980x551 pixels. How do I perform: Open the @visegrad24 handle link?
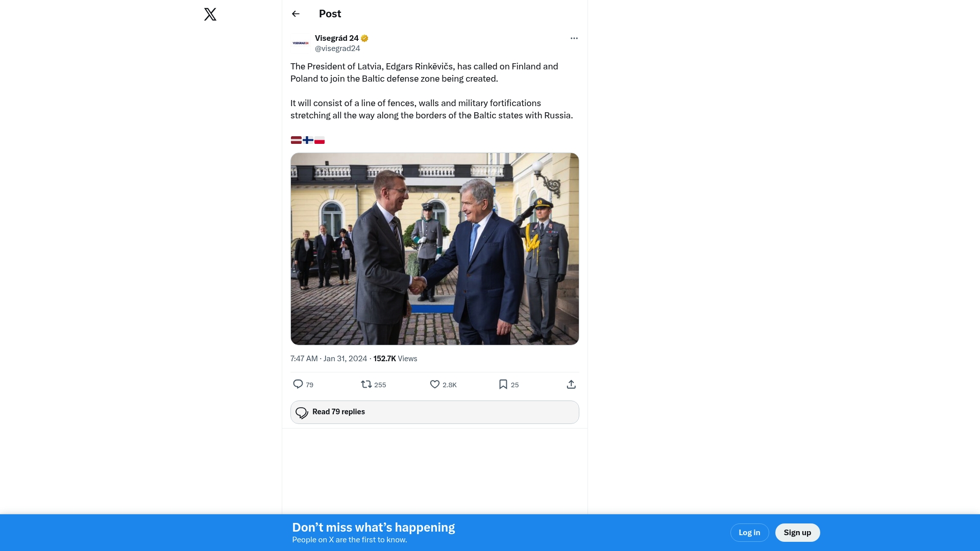coord(337,48)
